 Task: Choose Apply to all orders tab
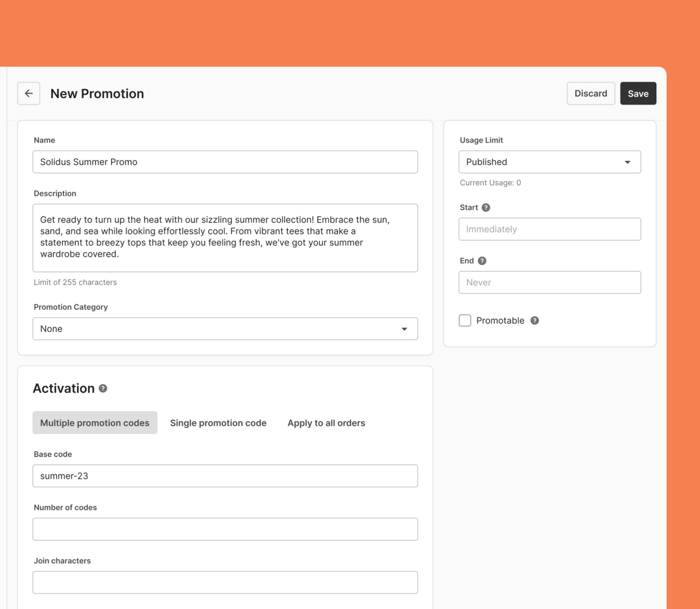326,423
